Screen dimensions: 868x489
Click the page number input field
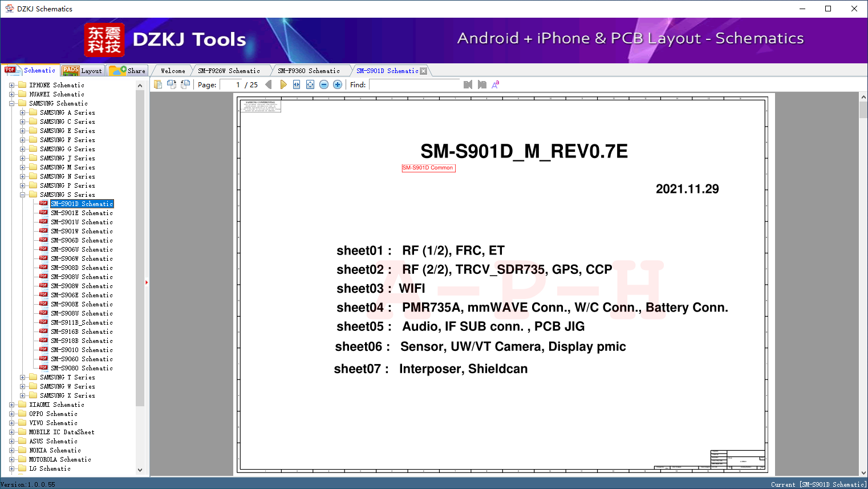click(x=230, y=84)
